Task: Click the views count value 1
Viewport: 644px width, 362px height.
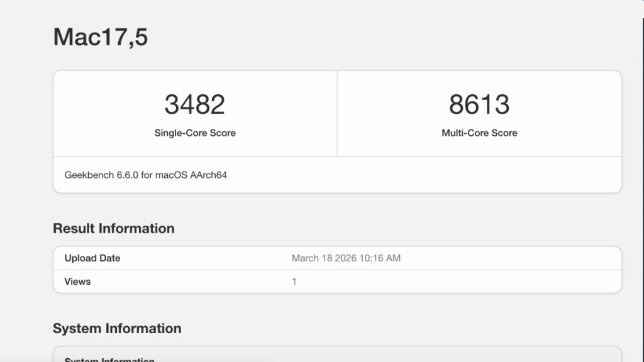Action: (x=294, y=281)
